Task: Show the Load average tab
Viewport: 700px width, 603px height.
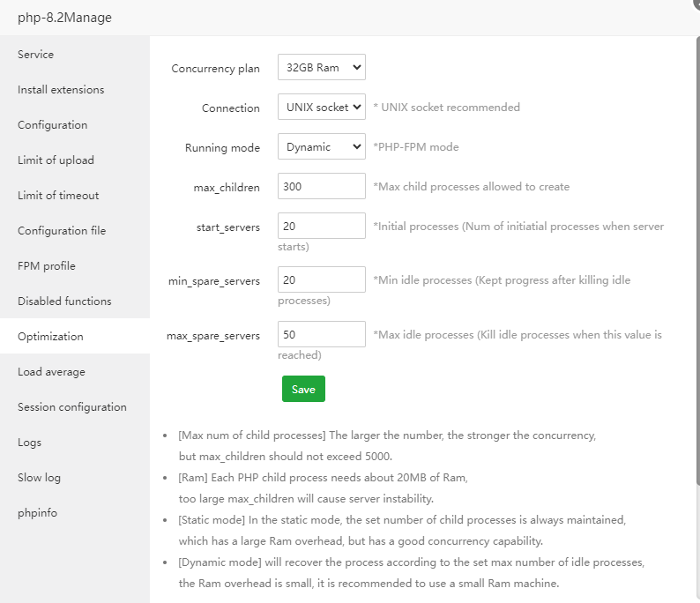Action: pyautogui.click(x=51, y=372)
